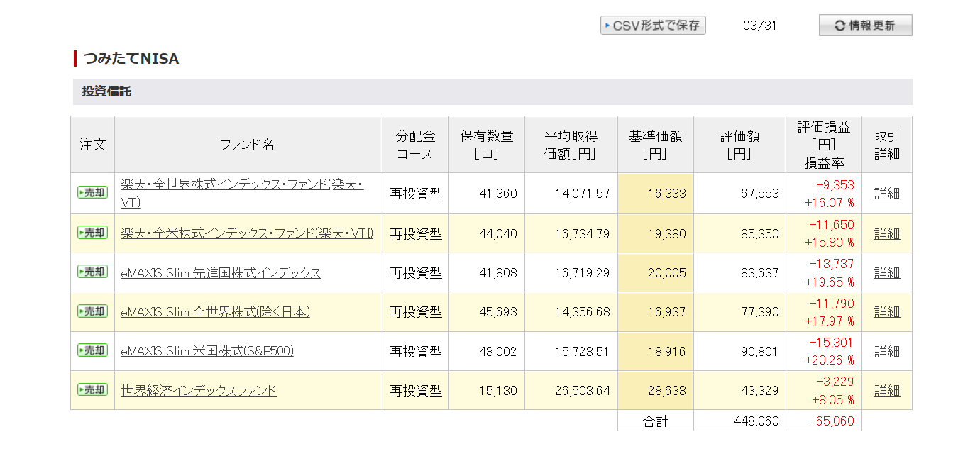Select the 評価損益 損益率 column header

[x=824, y=145]
